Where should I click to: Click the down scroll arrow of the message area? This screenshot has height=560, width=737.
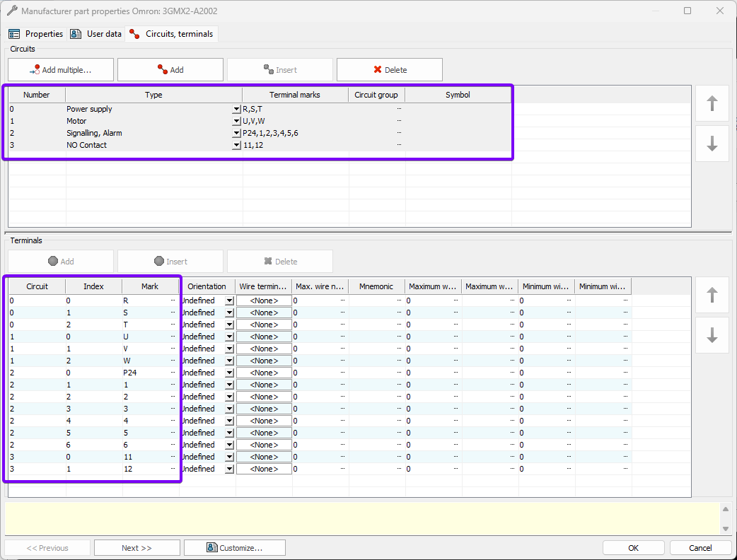coord(726,527)
